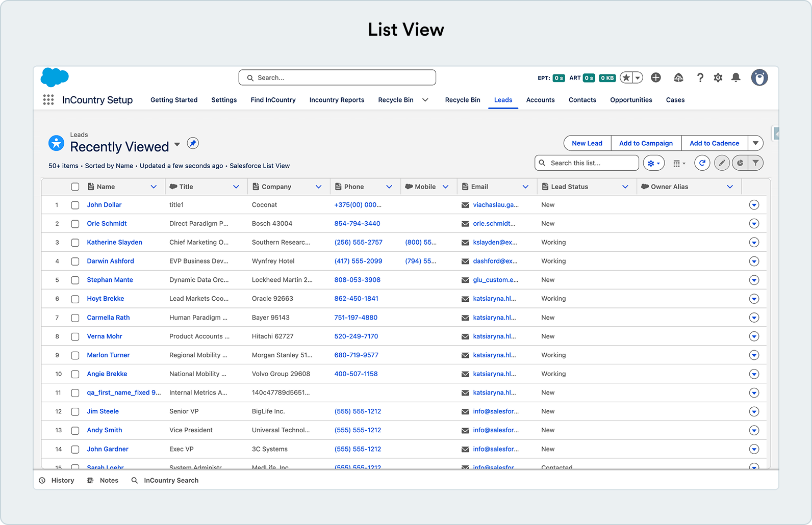The width and height of the screenshot is (812, 525).
Task: Open the filters funnel icon
Action: point(756,163)
